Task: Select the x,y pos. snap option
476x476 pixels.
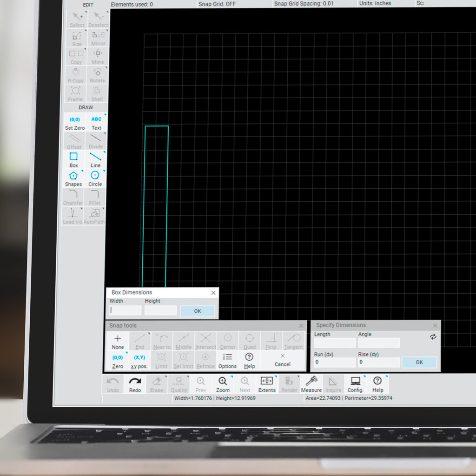Action: coord(139,361)
